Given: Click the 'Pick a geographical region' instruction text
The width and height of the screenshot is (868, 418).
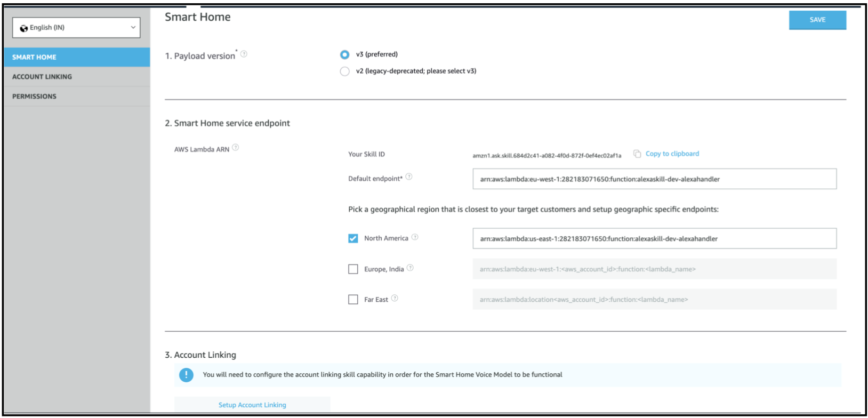Looking at the screenshot, I should pos(533,210).
